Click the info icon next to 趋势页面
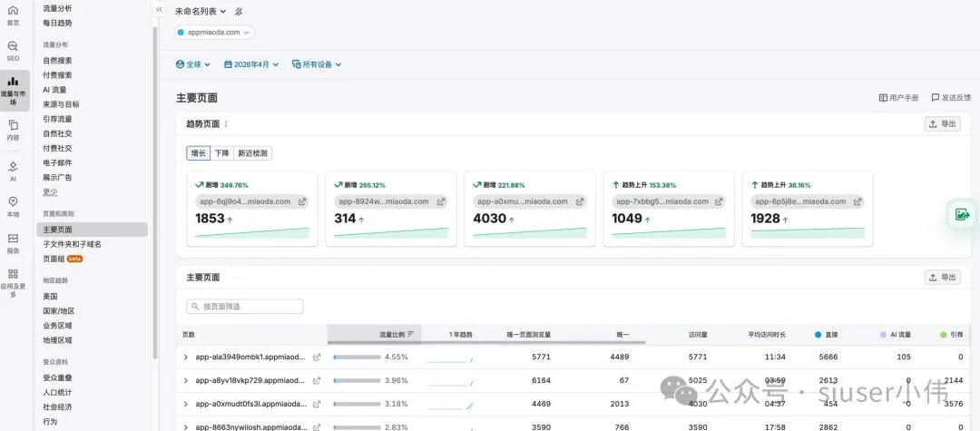980x431 pixels. (226, 124)
